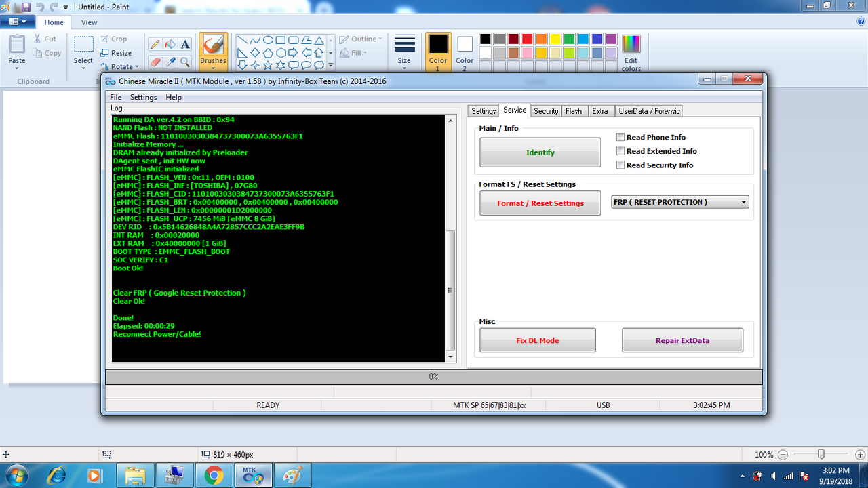The image size is (868, 488).
Task: Click the Fix DL Mode button
Action: pyautogui.click(x=537, y=340)
